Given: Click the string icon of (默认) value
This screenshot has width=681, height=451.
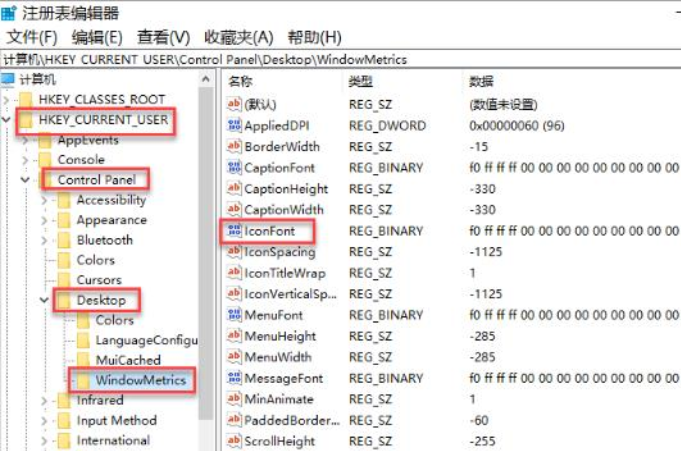Looking at the screenshot, I should pyautogui.click(x=234, y=104).
